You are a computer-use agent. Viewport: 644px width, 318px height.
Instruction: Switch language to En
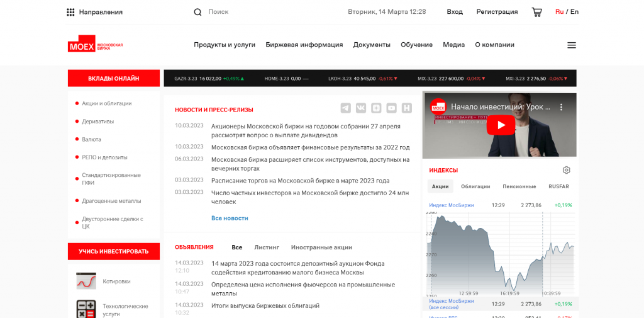click(x=574, y=11)
